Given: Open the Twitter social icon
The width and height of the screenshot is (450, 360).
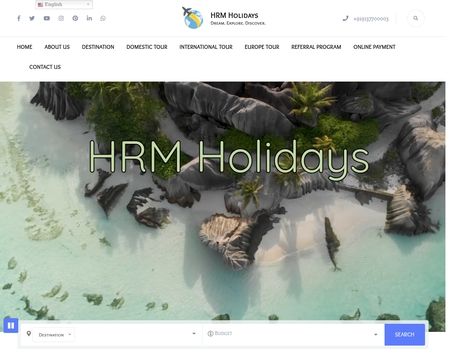Looking at the screenshot, I should pos(32,18).
